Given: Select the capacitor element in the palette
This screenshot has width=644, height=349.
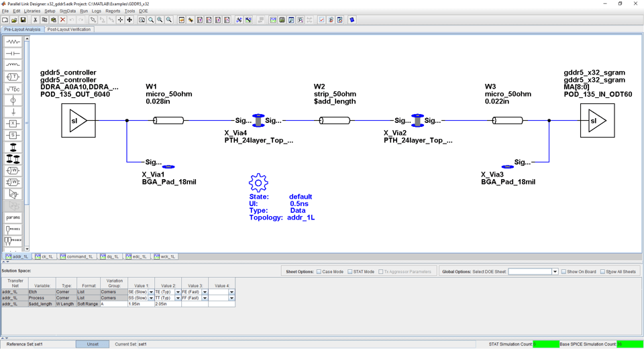Looking at the screenshot, I should pyautogui.click(x=13, y=54).
